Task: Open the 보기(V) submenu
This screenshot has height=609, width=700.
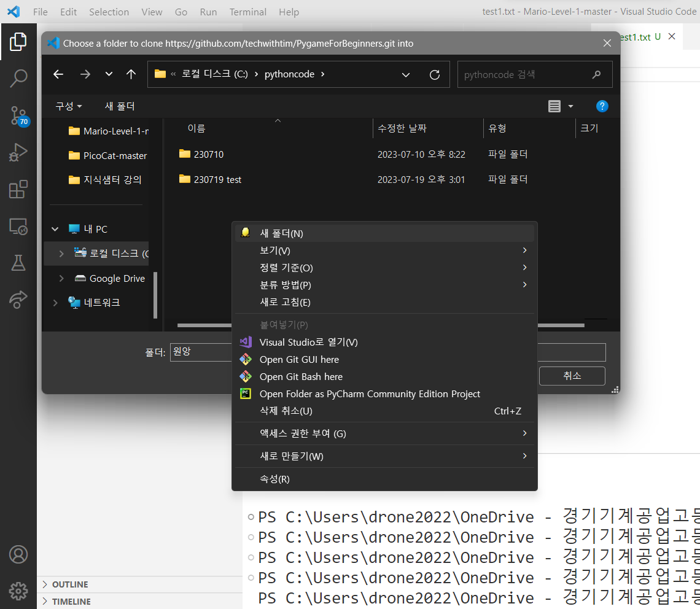Action: coord(385,250)
